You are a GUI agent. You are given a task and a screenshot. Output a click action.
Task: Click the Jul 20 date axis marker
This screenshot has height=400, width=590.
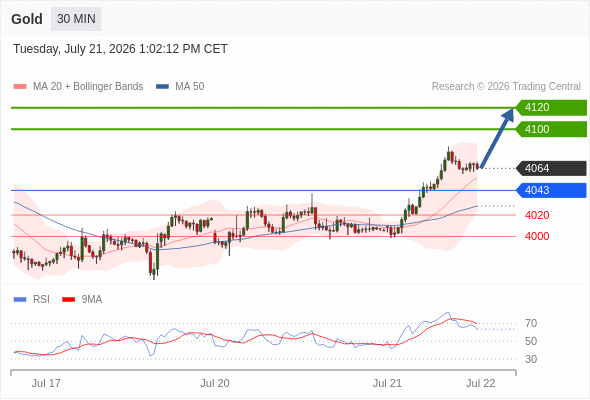coord(215,383)
